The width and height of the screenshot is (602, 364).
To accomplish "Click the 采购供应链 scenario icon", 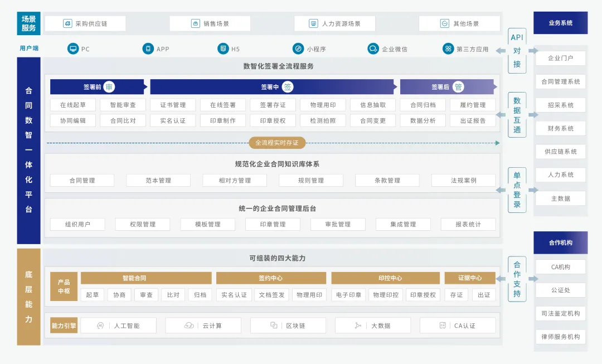I will click(x=67, y=23).
